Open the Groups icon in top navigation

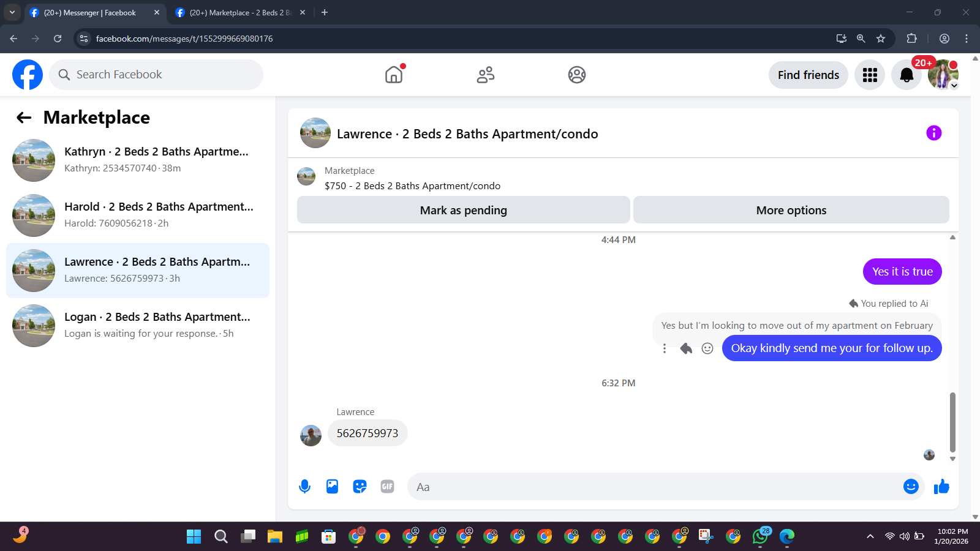coord(577,75)
